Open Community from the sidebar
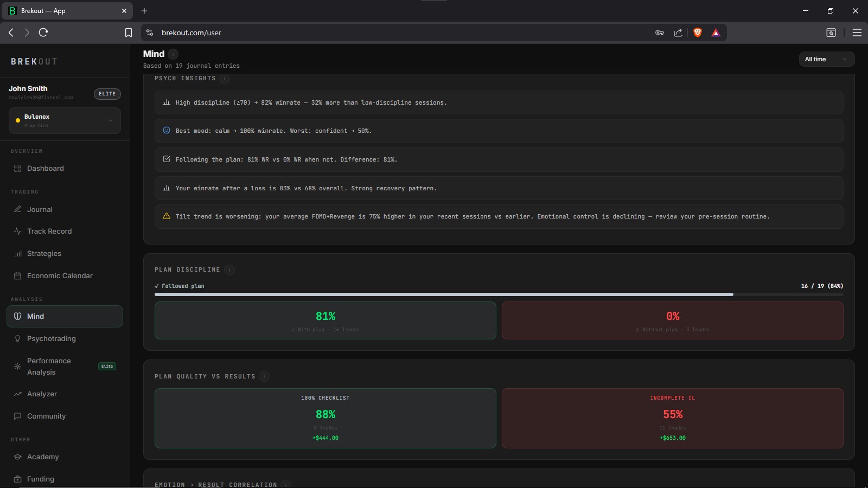 coord(65,416)
